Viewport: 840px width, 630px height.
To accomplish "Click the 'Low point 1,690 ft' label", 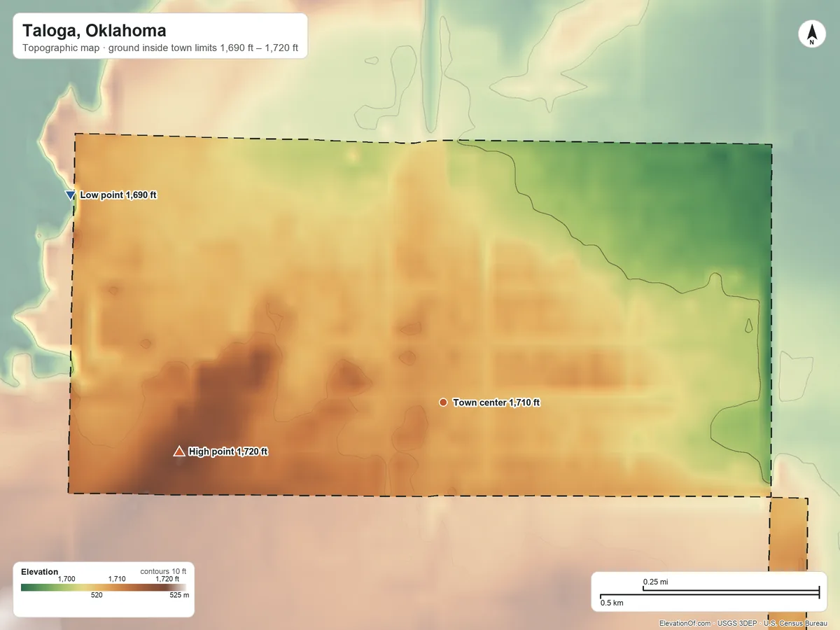I will click(x=118, y=195).
